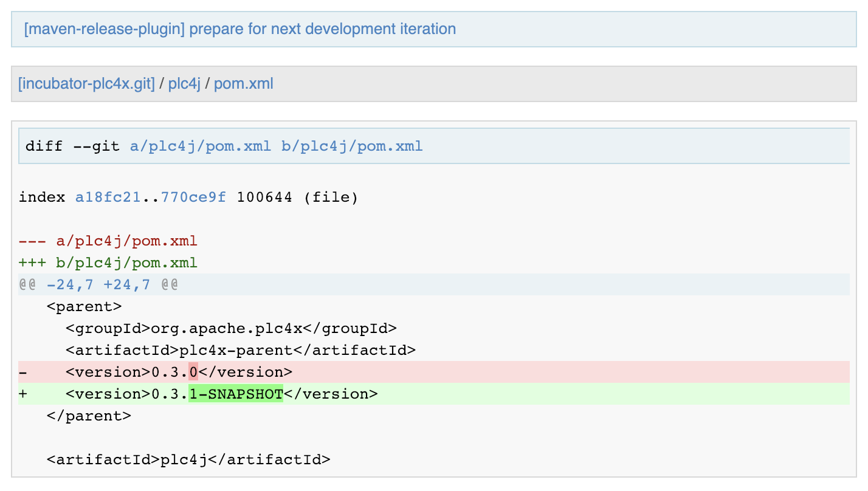Click the groupId org.apache.plc4x line

231,329
